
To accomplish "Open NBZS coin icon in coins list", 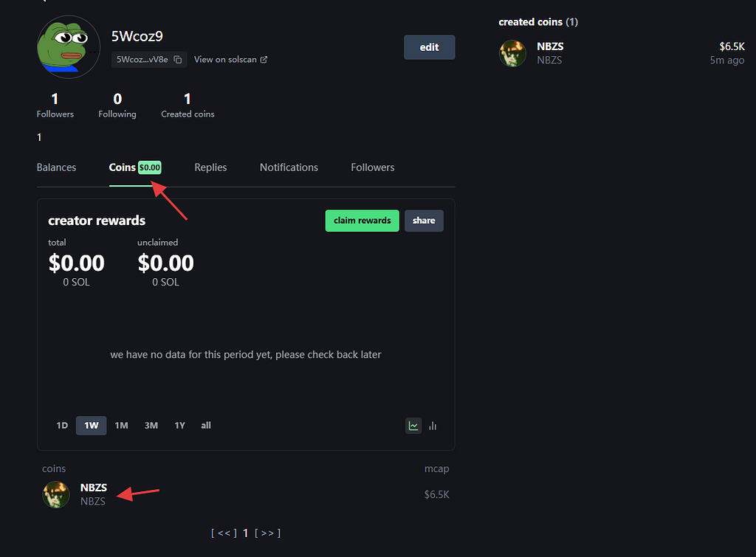I will click(x=56, y=494).
